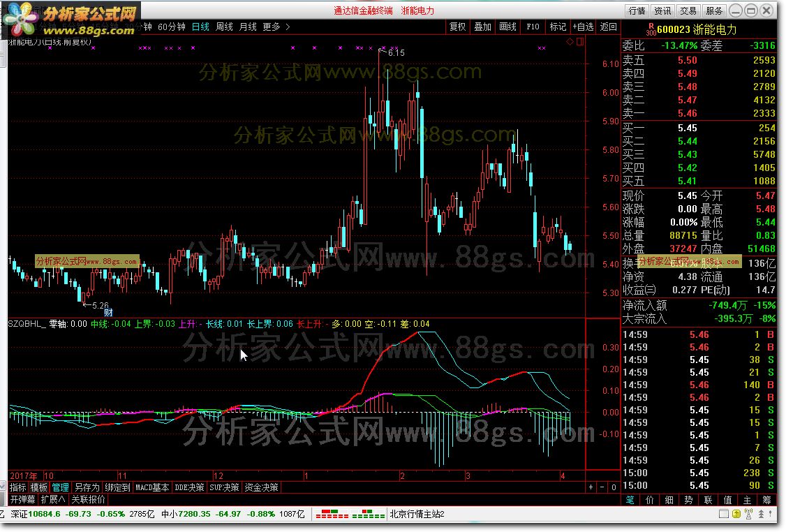Click the 财 marker under the candlesticks
This screenshot has height=532, width=786.
pyautogui.click(x=108, y=313)
